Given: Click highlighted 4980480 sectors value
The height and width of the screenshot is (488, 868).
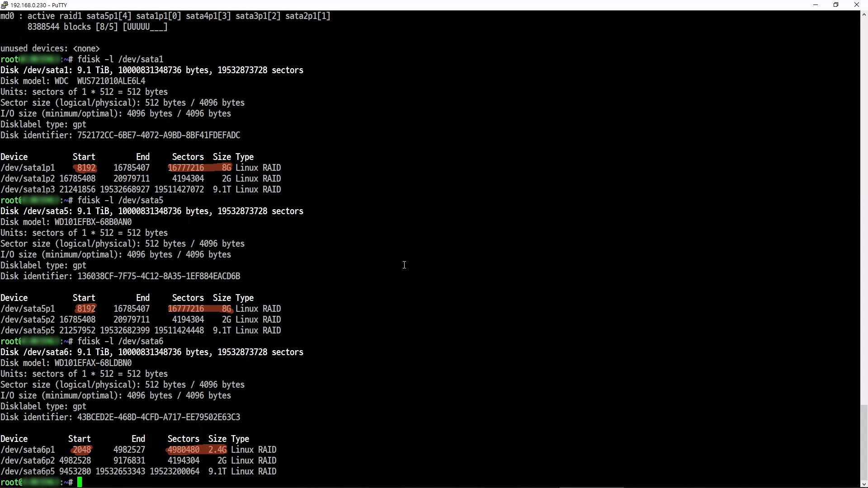Looking at the screenshot, I should coord(183,450).
